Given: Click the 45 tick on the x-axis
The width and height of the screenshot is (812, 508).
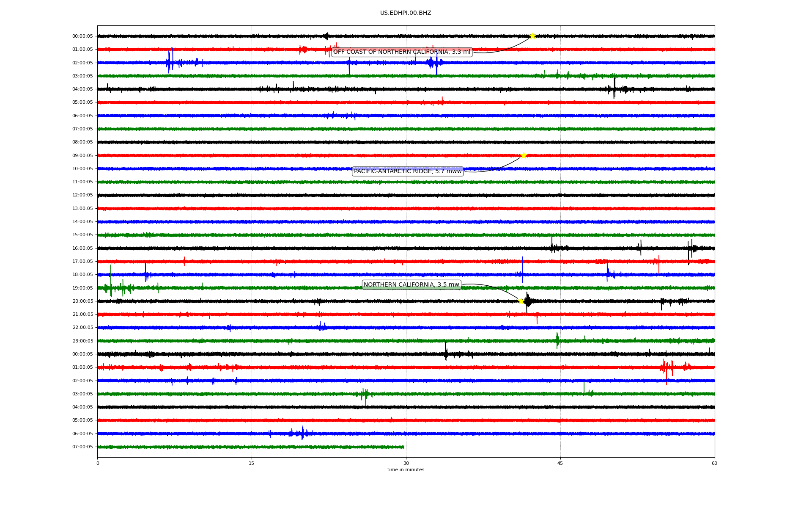Looking at the screenshot, I should 560,463.
